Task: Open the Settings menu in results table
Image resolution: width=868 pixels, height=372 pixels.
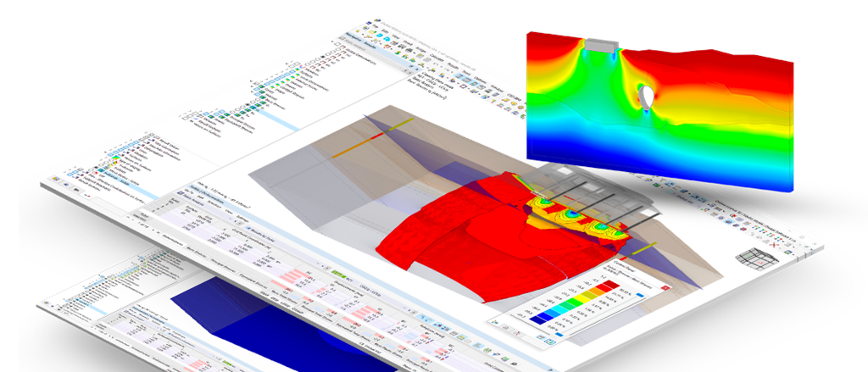Action: pyautogui.click(x=242, y=219)
